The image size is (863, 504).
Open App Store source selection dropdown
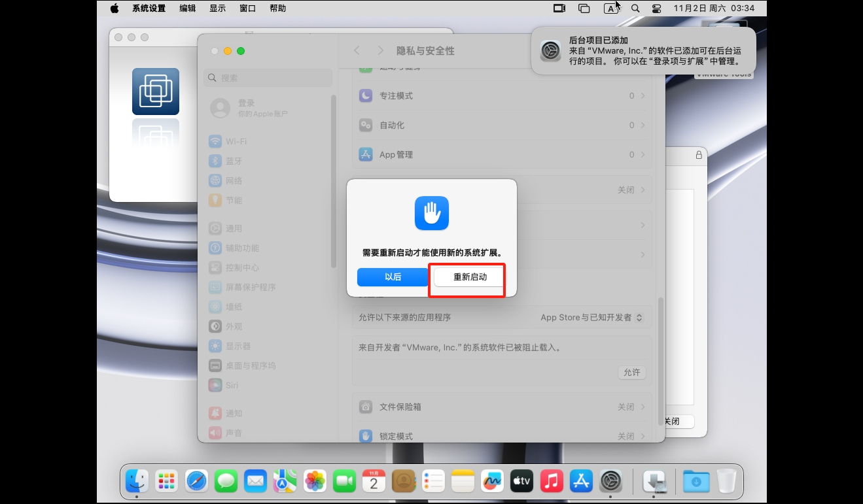(591, 318)
